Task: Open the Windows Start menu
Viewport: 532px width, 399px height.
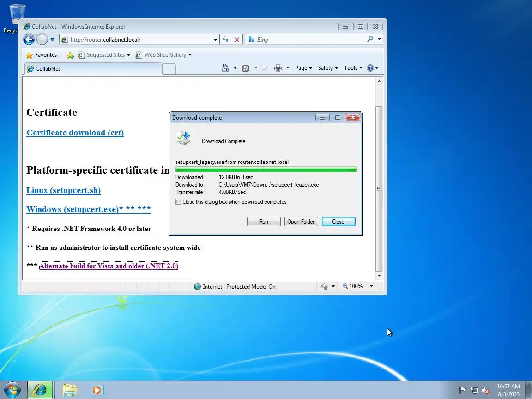Action: click(12, 390)
